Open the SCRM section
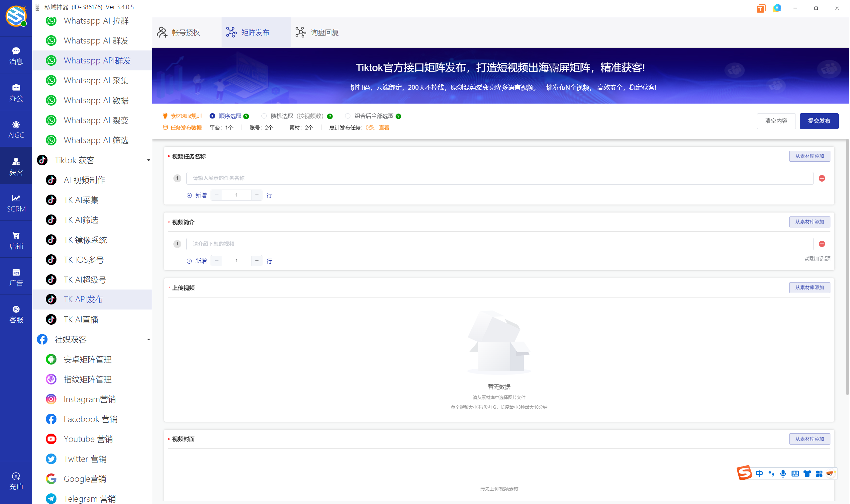Viewport: 850px width, 504px height. pos(16,203)
